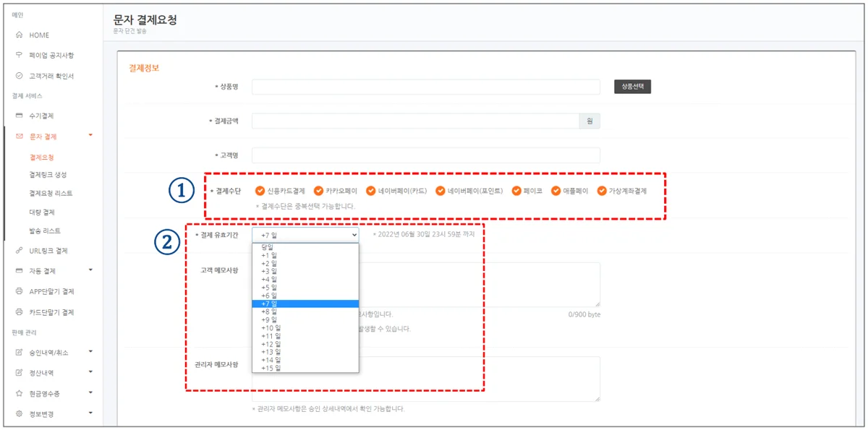This screenshot has width=868, height=430.
Task: Expand the 정보변경 submenu arrow
Action: pos(90,413)
